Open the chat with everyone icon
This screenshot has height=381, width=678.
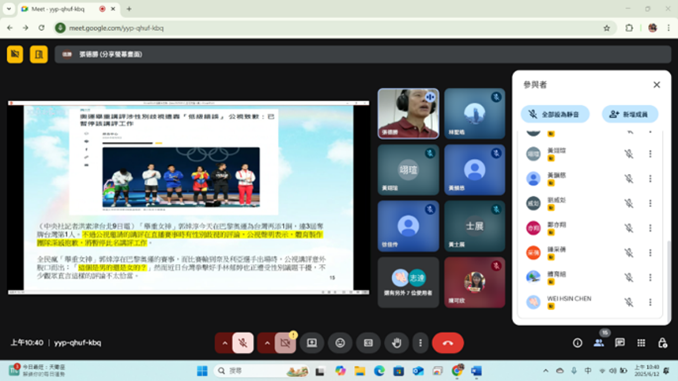click(620, 343)
